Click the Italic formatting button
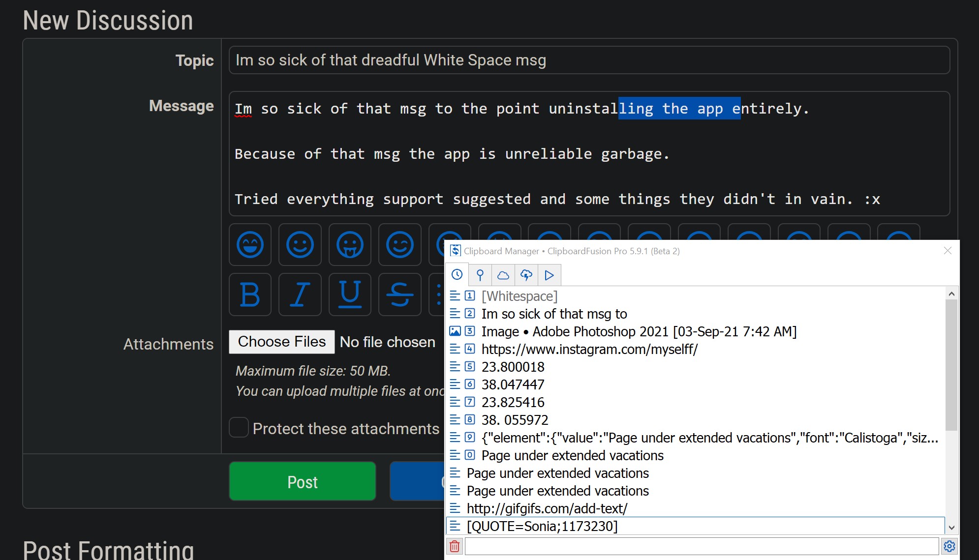 [x=300, y=295]
